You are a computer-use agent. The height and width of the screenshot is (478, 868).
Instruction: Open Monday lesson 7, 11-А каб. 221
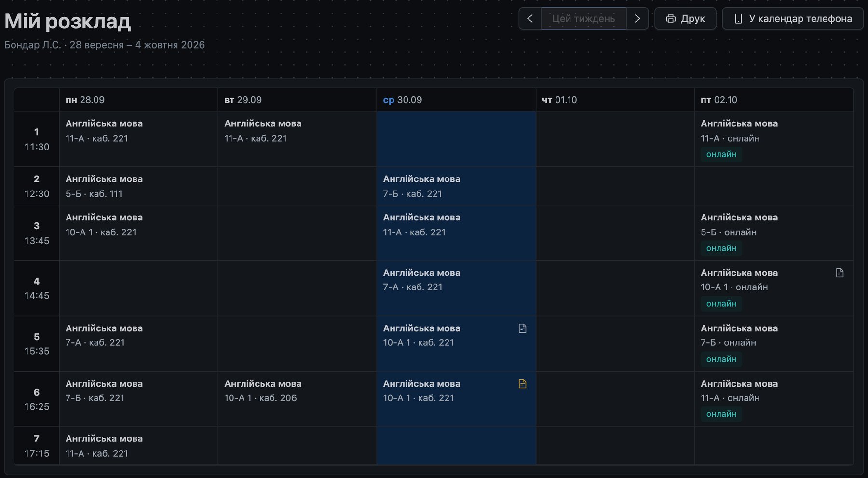coord(138,446)
